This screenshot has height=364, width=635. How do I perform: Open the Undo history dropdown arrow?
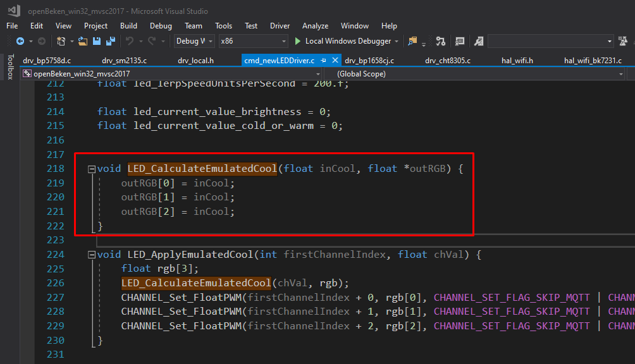click(141, 41)
